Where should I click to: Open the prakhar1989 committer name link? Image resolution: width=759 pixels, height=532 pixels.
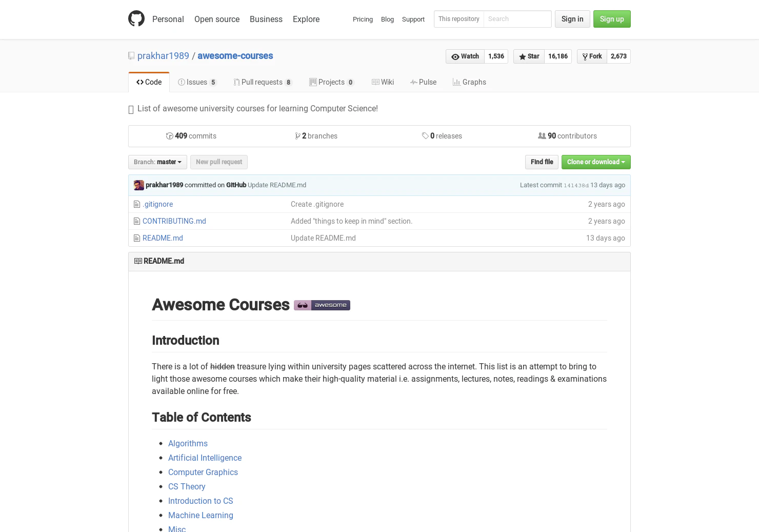coord(164,185)
